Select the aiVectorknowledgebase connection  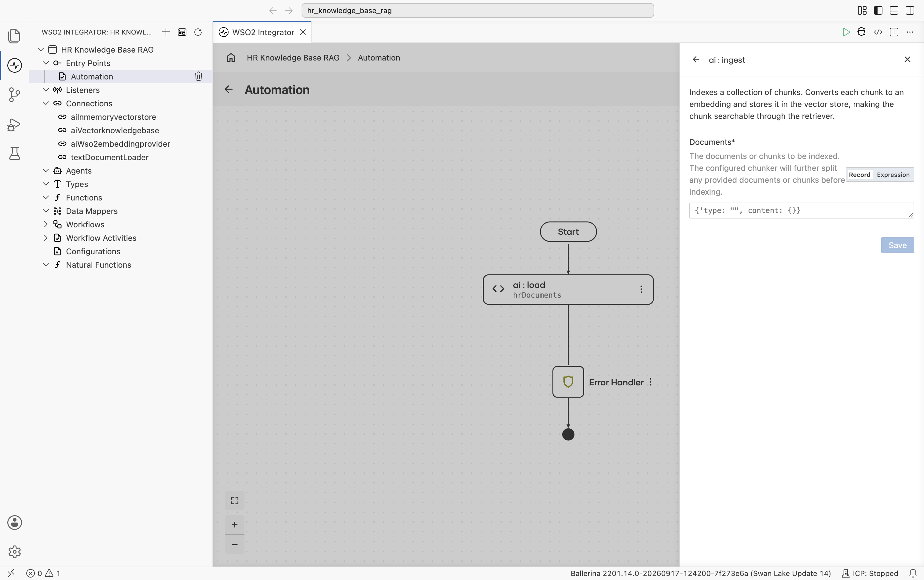(x=115, y=130)
